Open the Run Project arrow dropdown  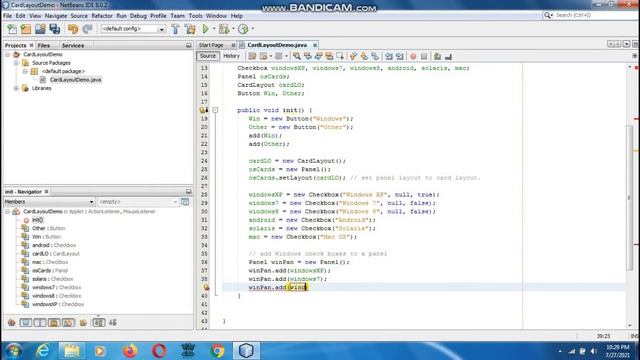214,29
